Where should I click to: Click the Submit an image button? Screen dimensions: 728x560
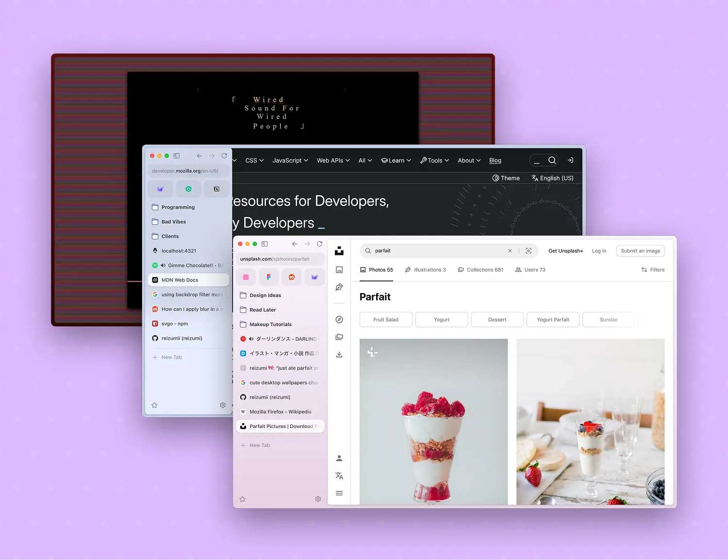click(640, 251)
